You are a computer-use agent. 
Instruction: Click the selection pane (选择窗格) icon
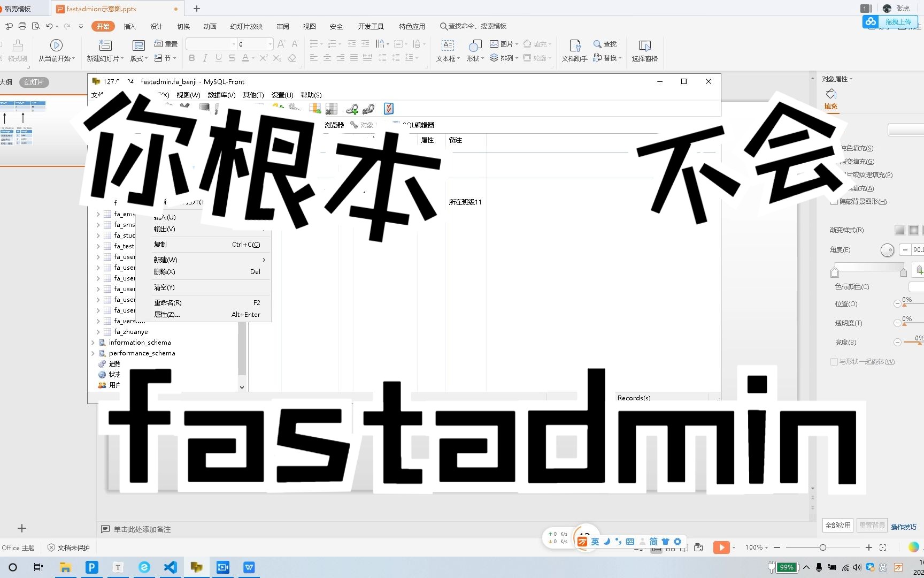coord(644,45)
